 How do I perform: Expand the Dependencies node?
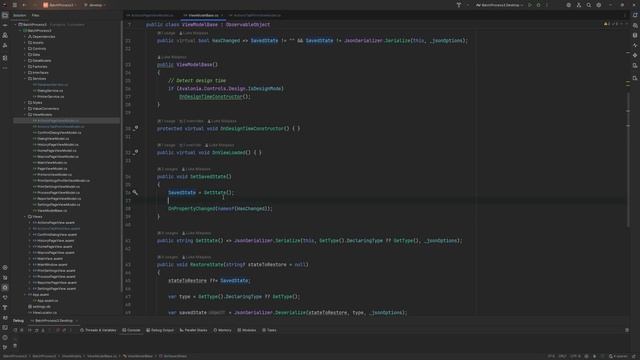point(25,37)
